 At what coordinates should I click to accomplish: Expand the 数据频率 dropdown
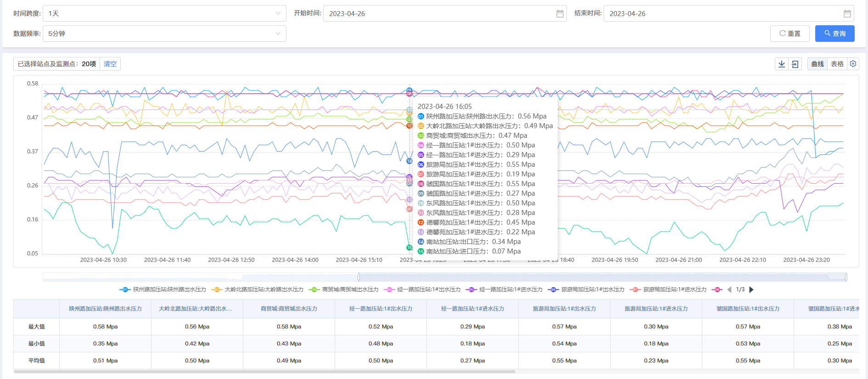(164, 34)
